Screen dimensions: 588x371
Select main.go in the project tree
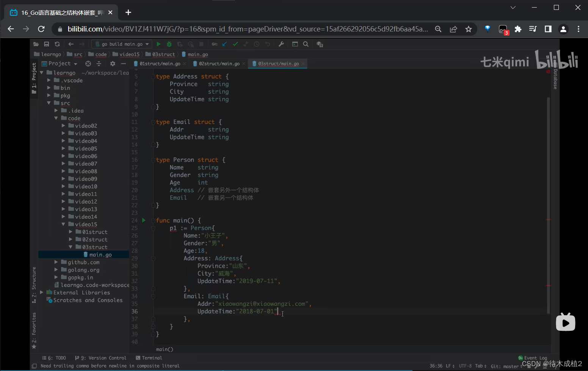pyautogui.click(x=84, y=255)
